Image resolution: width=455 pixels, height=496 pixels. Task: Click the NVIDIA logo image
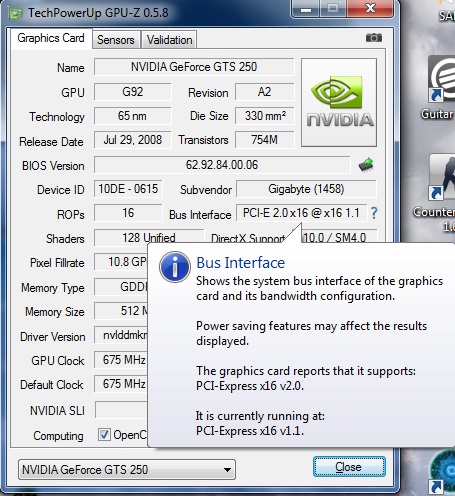tap(339, 102)
